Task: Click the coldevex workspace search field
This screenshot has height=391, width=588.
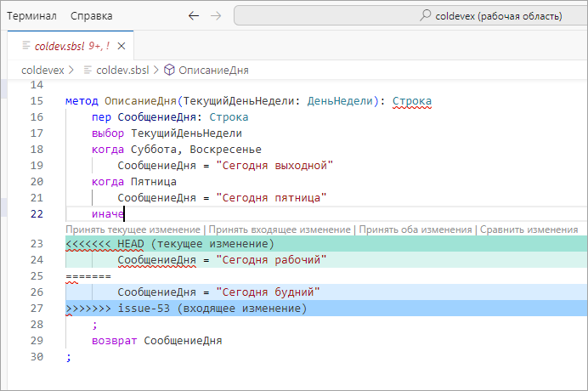Action: [411, 16]
